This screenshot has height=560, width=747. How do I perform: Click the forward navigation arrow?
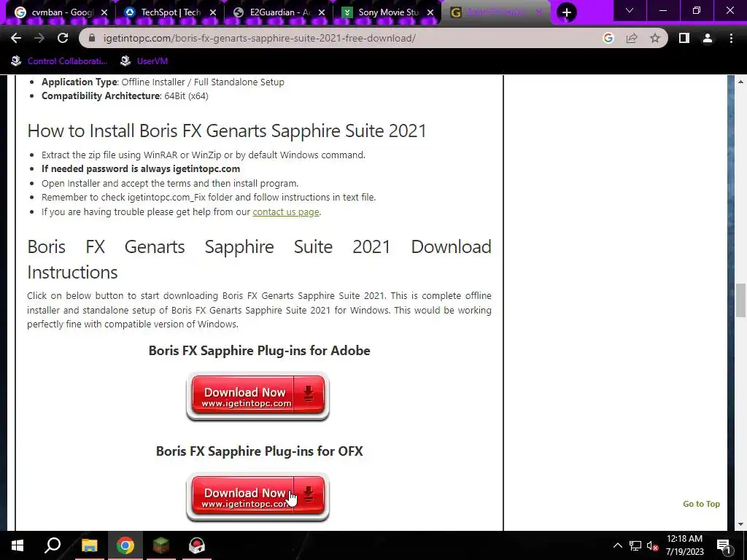tap(39, 38)
